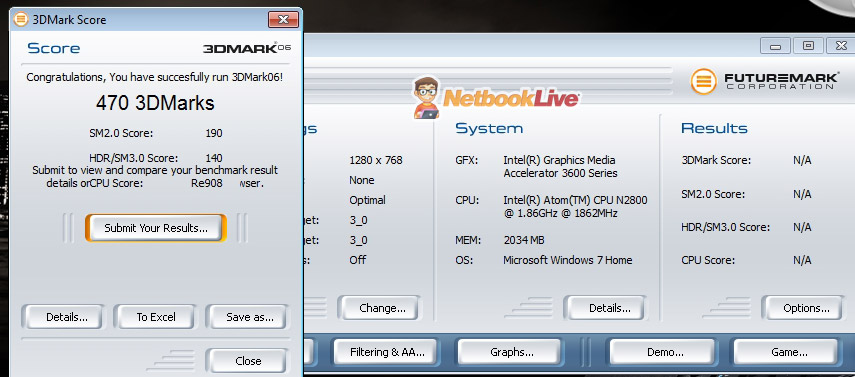
Task: Select the 3DMark Score N/A value in Results
Action: point(802,160)
